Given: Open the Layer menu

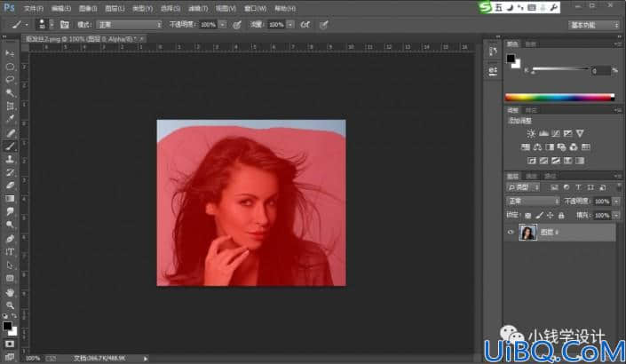Looking at the screenshot, I should (115, 8).
